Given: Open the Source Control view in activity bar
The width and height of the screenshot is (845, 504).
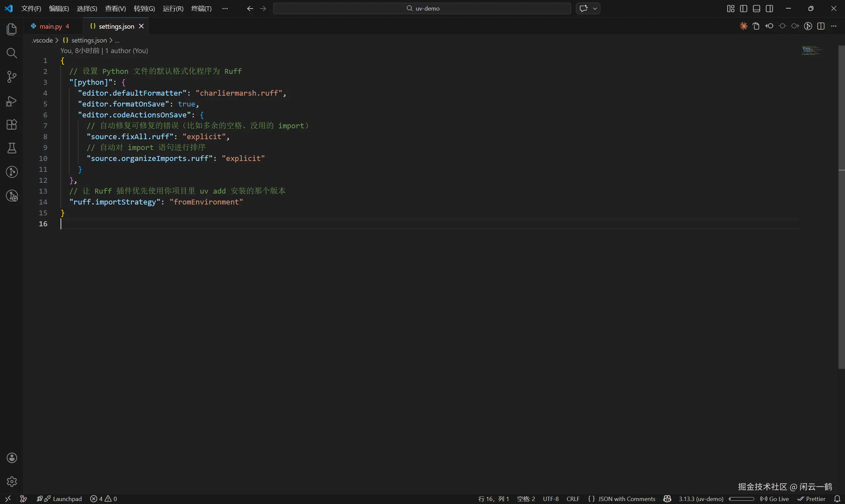Looking at the screenshot, I should tap(12, 77).
